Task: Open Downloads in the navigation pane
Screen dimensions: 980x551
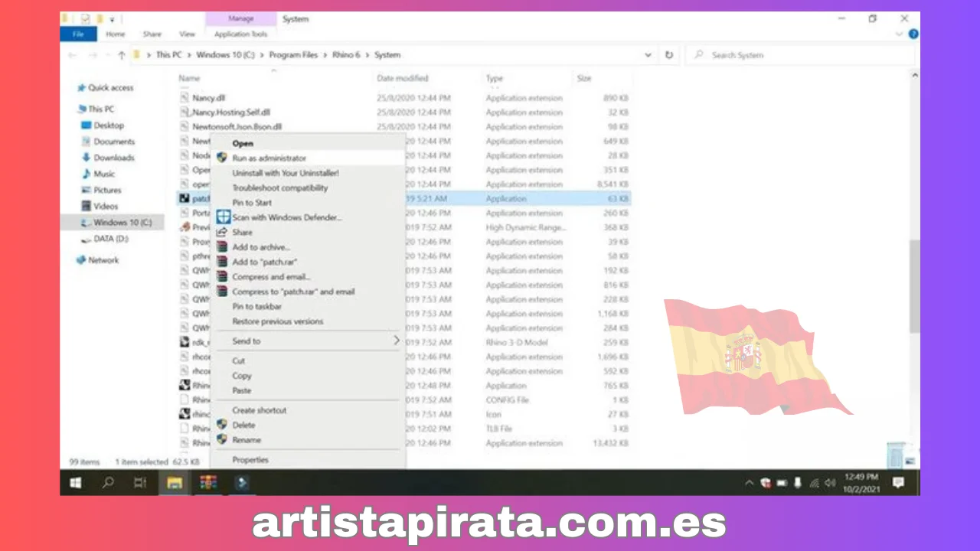Action: click(x=114, y=158)
